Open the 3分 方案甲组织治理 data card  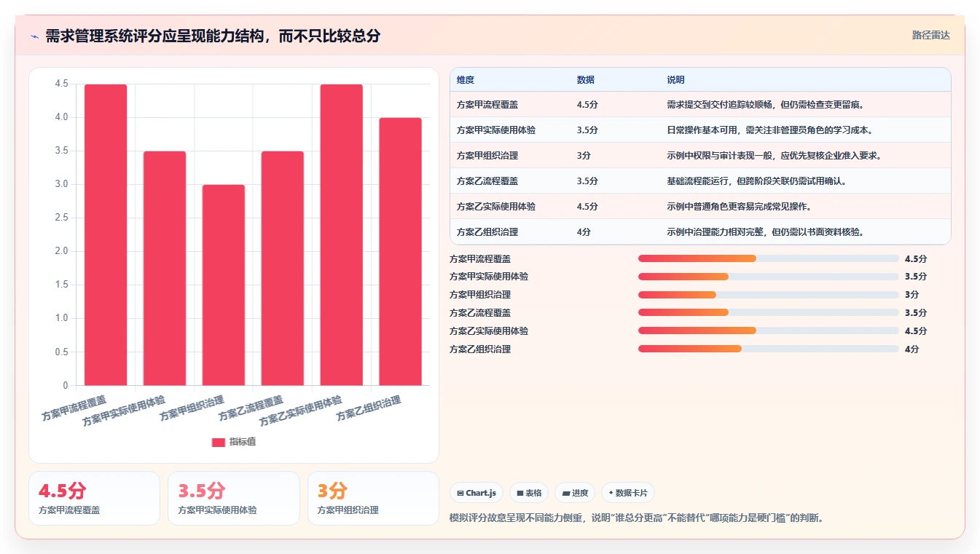373,498
